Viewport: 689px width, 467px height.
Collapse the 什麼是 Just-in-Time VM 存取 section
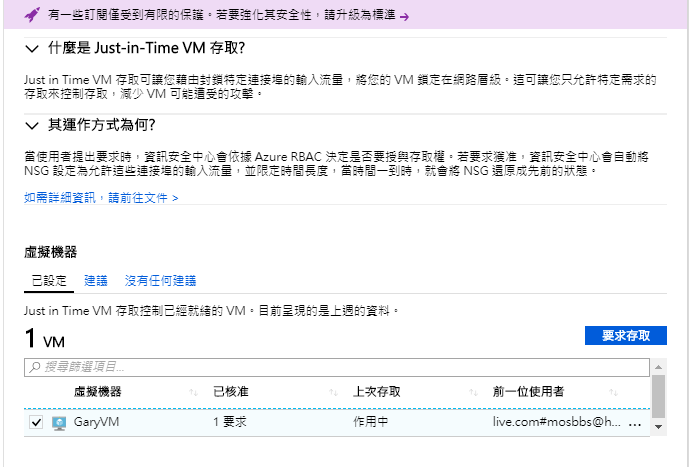[x=32, y=49]
